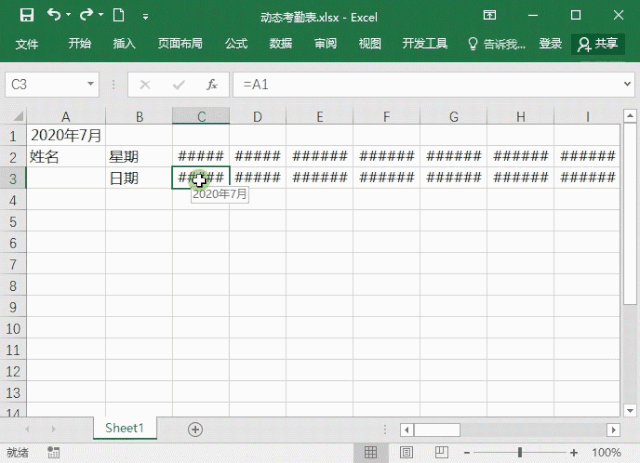
Task: Click the zoom slider handle
Action: coord(520,452)
